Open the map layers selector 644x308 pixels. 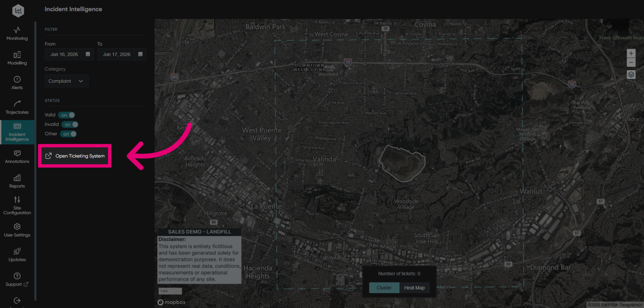pos(631,75)
